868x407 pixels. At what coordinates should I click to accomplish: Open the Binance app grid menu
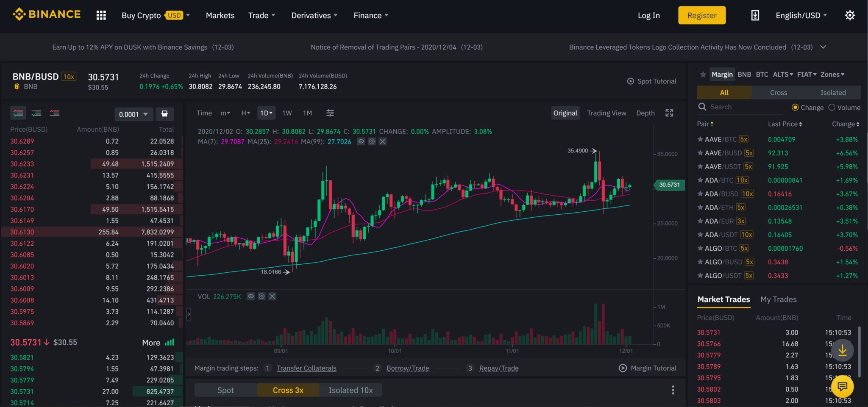101,15
